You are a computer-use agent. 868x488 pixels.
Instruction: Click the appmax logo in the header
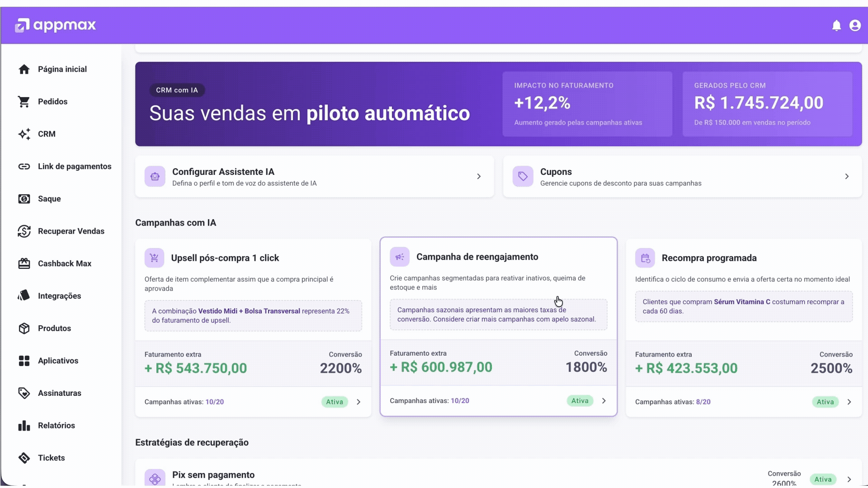click(x=55, y=25)
